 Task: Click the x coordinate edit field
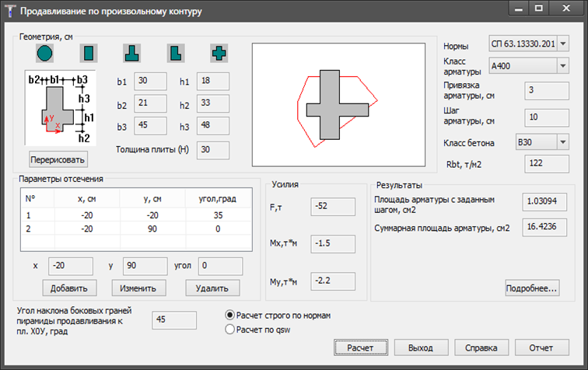click(71, 266)
